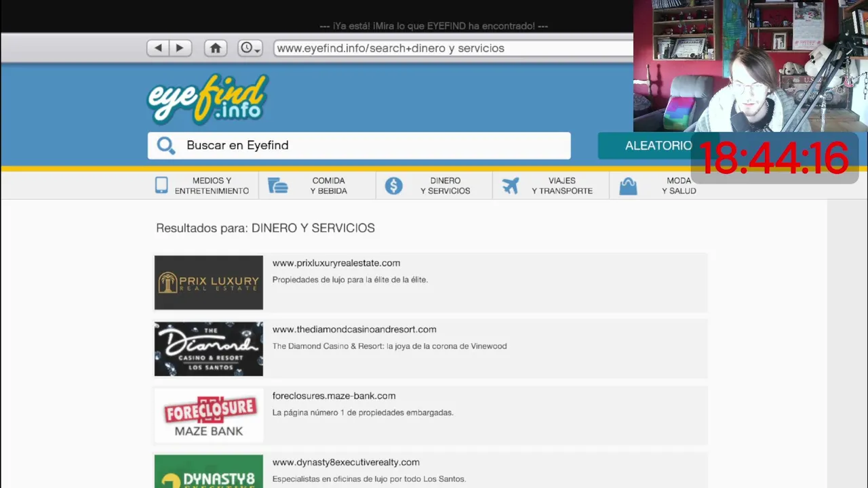Select the Medios y Entretenimiento phone icon
Screen dimensions: 868x488
point(161,186)
